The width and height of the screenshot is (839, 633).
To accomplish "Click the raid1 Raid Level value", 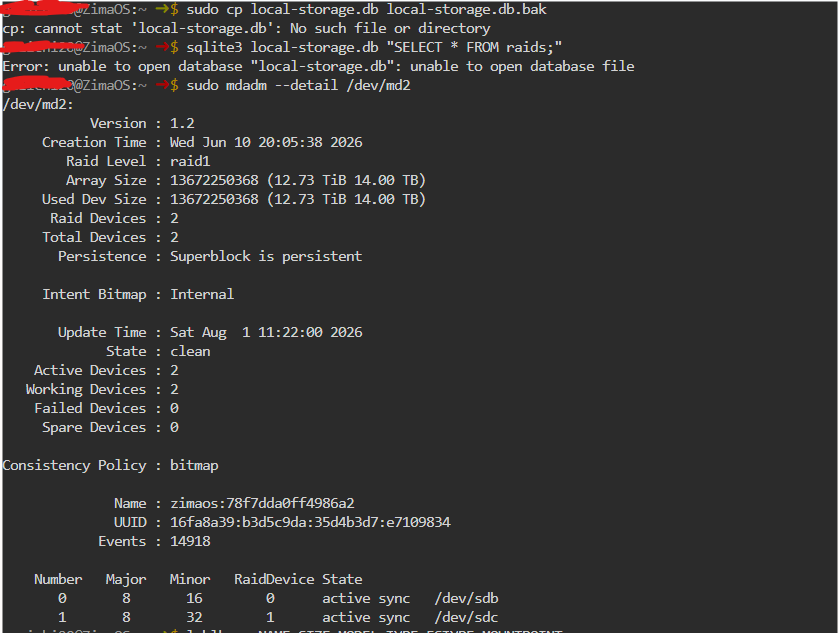I will point(190,161).
